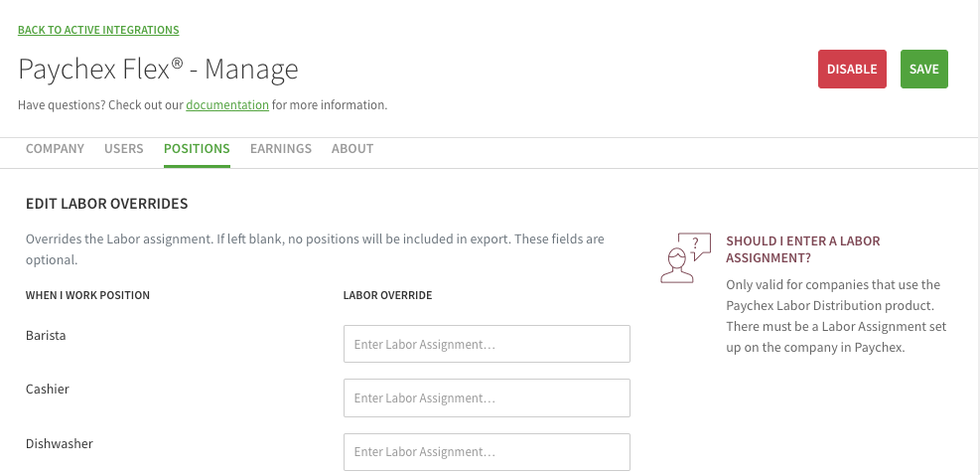Select the Positions tab
Screen dimensions: 980x475
click(197, 149)
